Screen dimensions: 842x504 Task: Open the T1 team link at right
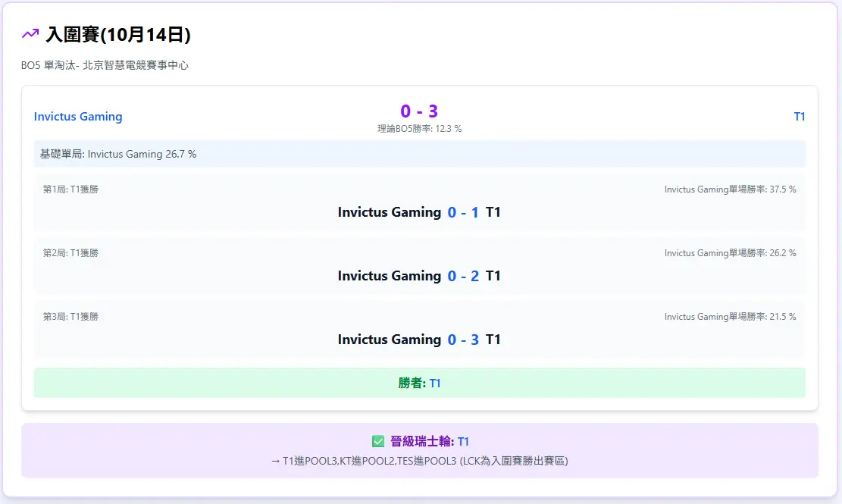(799, 117)
